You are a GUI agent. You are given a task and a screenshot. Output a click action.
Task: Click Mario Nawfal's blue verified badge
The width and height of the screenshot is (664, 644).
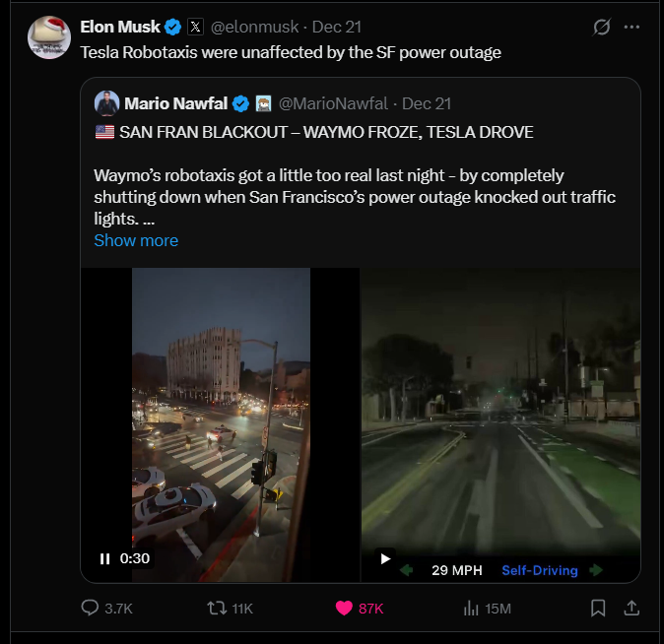[x=240, y=103]
